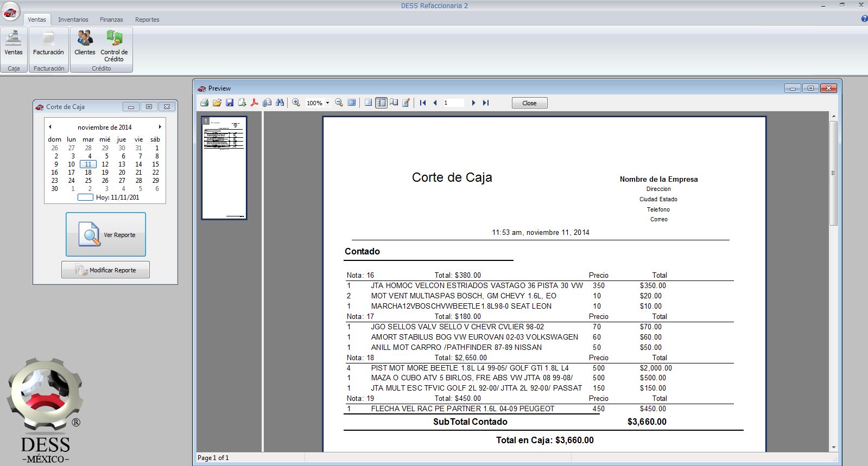
Task: Open a report file via folder icon
Action: tap(217, 103)
